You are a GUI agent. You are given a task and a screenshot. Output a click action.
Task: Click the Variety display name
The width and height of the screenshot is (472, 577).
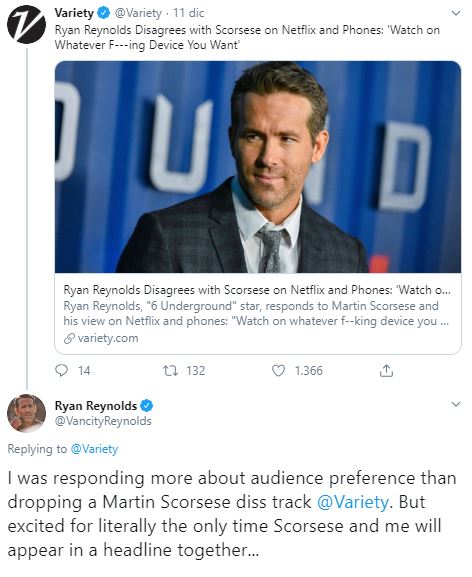click(x=74, y=13)
